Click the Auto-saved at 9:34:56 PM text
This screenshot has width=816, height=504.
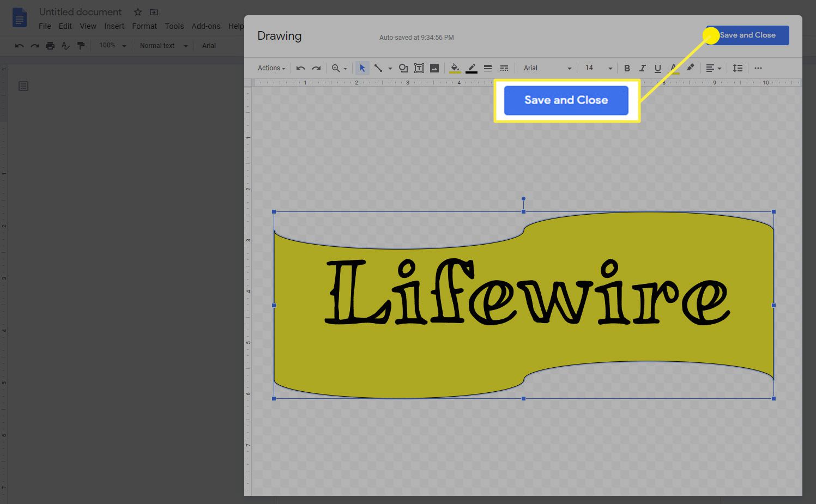click(416, 38)
